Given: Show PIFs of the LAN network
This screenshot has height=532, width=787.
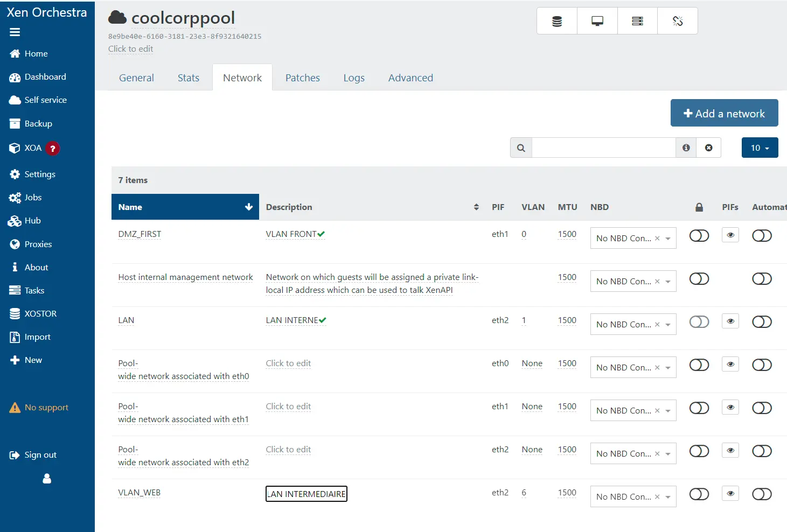Looking at the screenshot, I should click(x=730, y=321).
